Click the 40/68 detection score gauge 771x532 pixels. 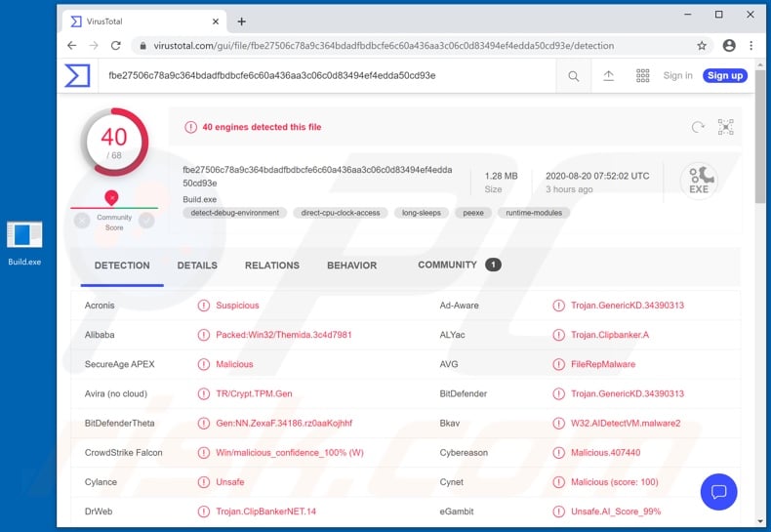[x=114, y=143]
